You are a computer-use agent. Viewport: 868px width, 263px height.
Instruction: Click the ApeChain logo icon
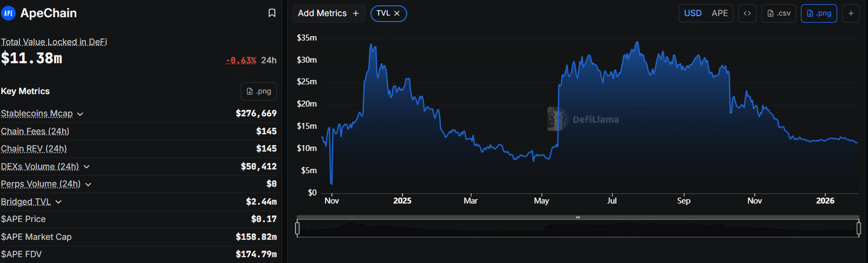pyautogui.click(x=8, y=13)
